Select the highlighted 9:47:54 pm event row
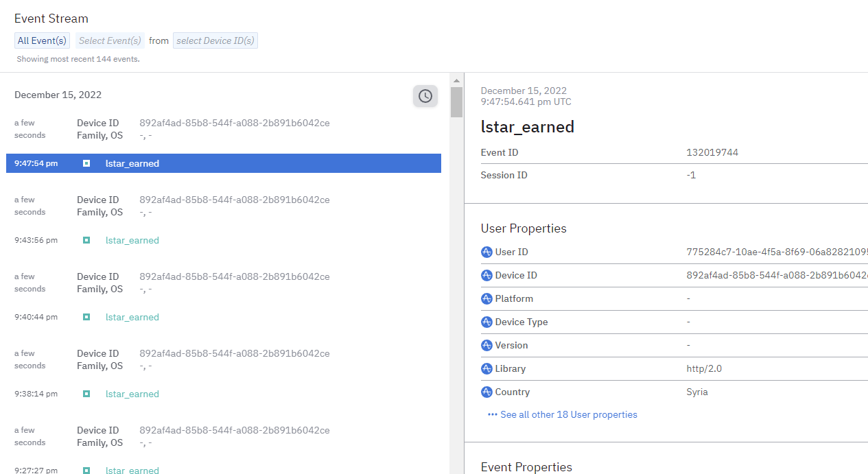868x474 pixels. click(x=223, y=163)
